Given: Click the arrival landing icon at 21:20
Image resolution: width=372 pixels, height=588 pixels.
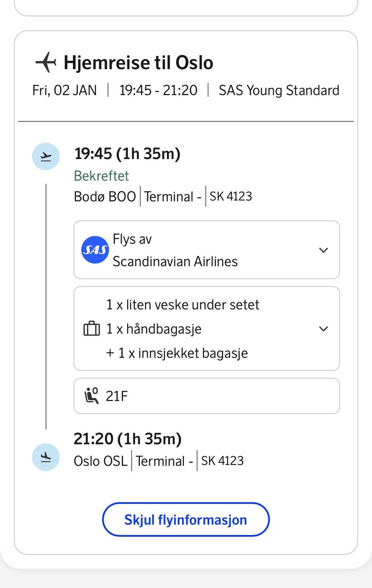Looking at the screenshot, I should [46, 457].
